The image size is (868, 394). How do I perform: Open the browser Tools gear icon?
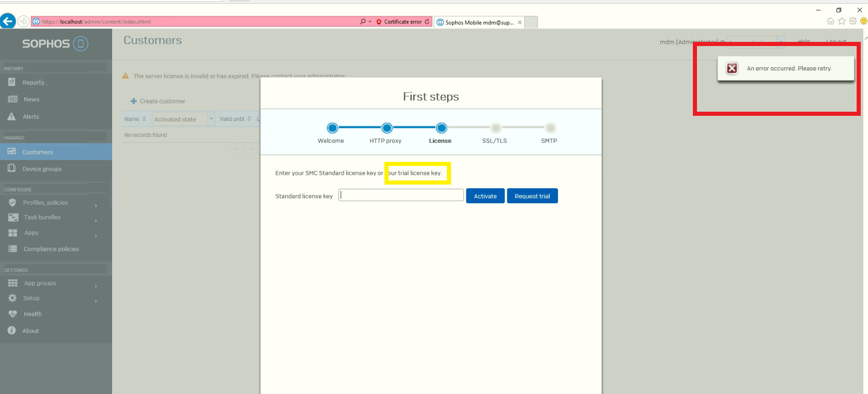853,21
